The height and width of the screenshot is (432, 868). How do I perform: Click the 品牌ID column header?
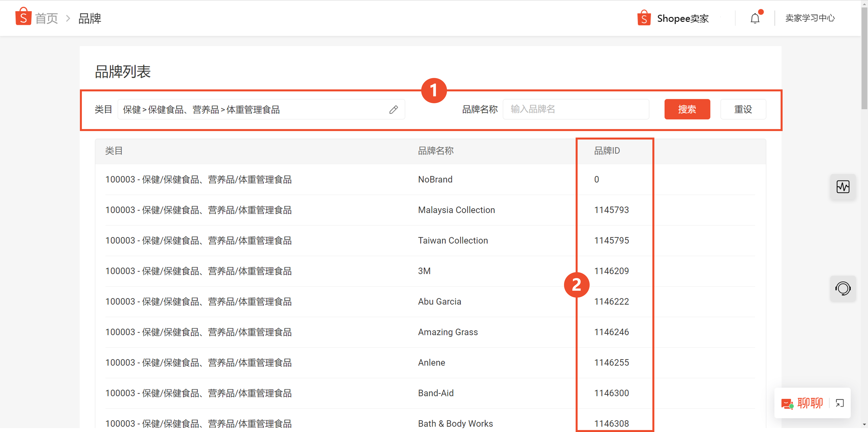pyautogui.click(x=607, y=151)
